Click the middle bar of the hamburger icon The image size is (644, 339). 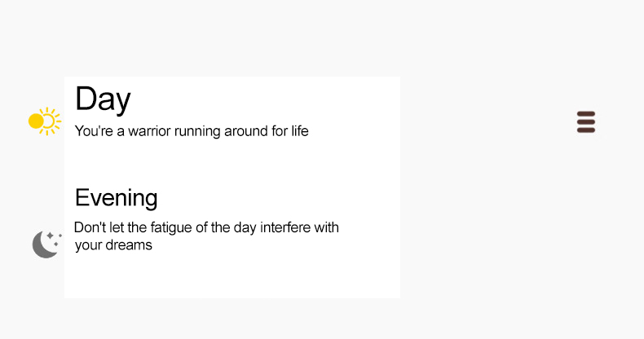click(586, 121)
